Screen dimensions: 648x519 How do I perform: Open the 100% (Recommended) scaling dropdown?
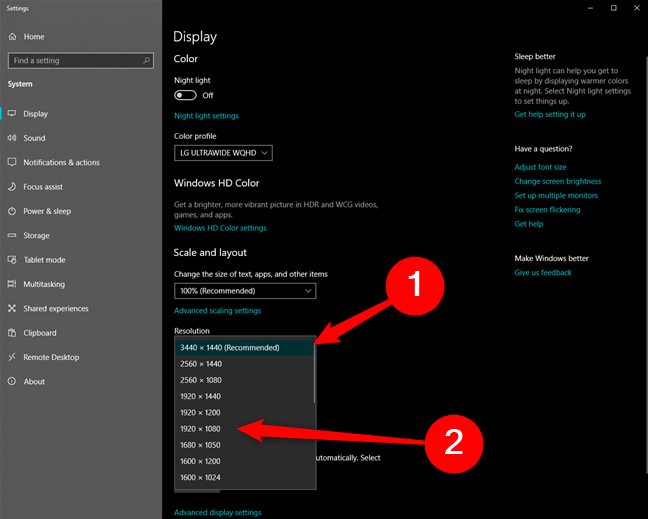245,291
